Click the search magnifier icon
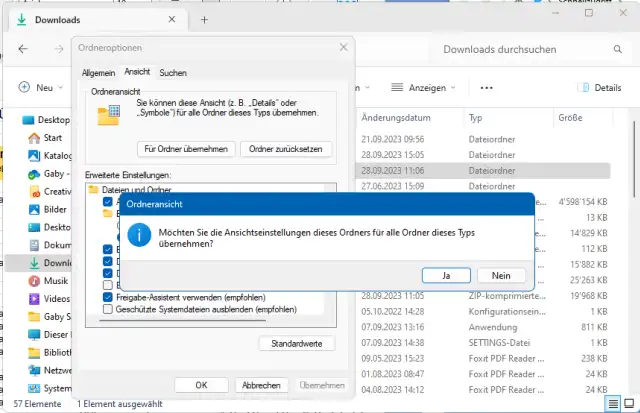The height and width of the screenshot is (413, 640). (618, 49)
